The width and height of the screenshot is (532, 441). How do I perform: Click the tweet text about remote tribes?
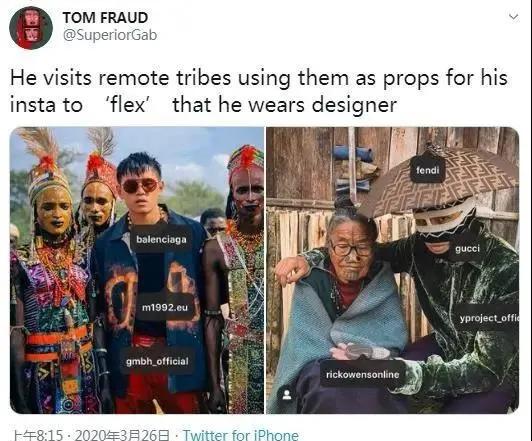[259, 91]
